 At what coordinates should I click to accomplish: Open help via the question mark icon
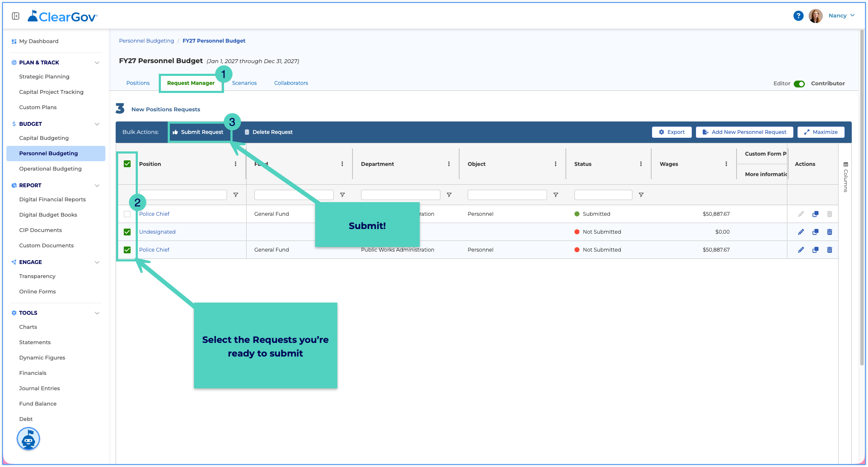pos(798,16)
